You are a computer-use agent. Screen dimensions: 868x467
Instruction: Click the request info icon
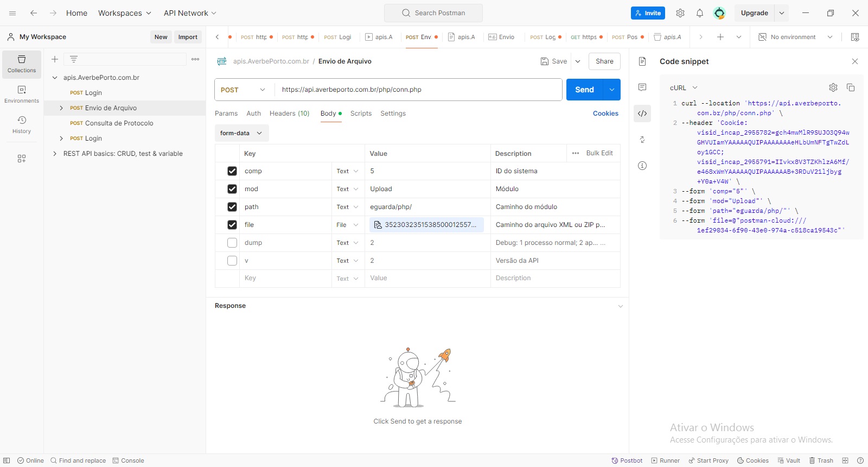[642, 166]
